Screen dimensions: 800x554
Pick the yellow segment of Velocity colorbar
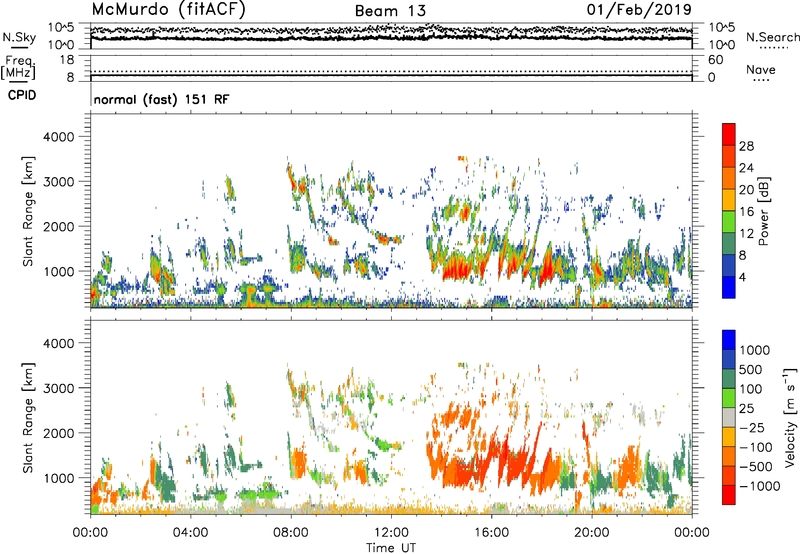[x=729, y=437]
